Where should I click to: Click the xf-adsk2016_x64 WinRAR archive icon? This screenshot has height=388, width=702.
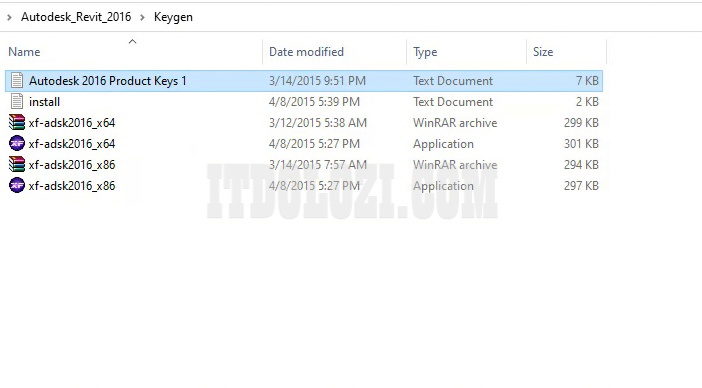point(17,123)
